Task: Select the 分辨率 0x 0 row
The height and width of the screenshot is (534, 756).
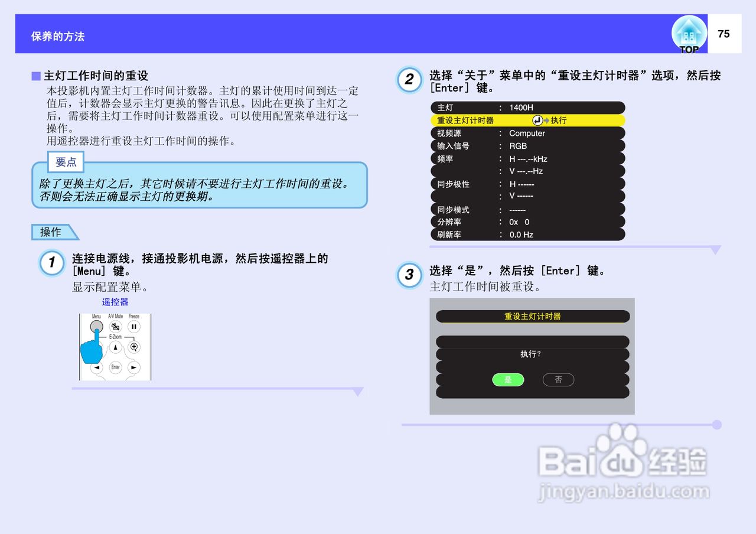Action: pos(527,222)
